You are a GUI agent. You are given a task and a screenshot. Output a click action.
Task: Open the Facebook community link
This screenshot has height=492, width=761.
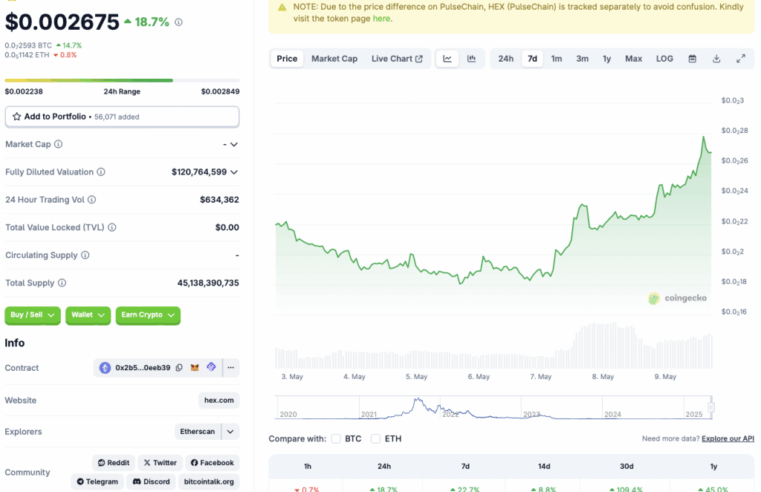point(212,462)
